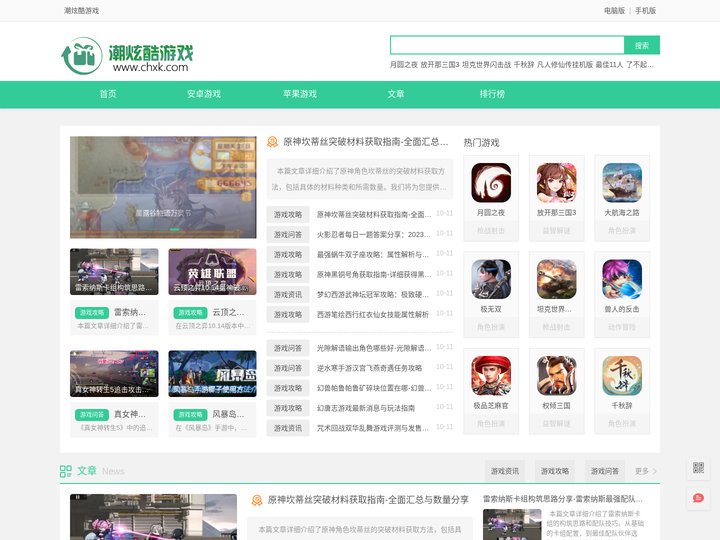This screenshot has width=720, height=540.
Task: Open 排行榜 nav tab
Action: (x=492, y=94)
